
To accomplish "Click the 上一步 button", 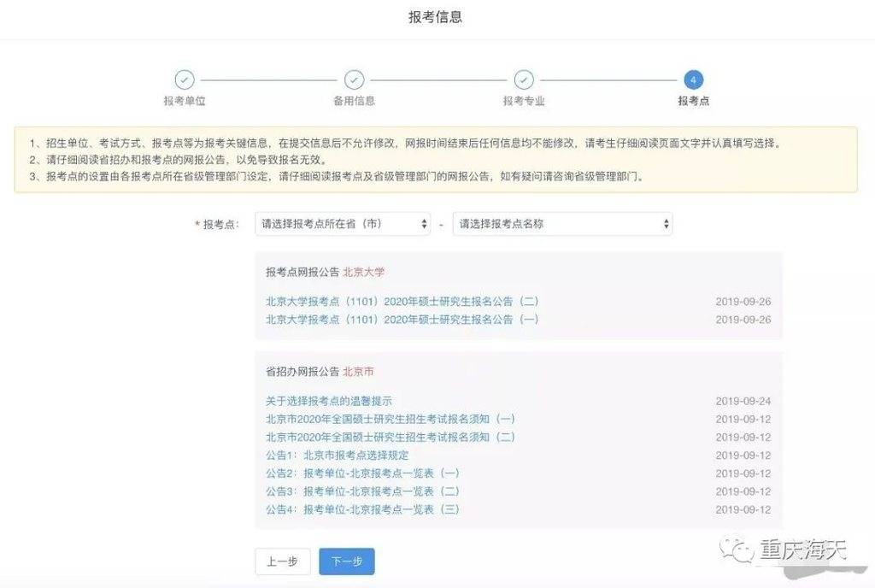I will coord(282,562).
